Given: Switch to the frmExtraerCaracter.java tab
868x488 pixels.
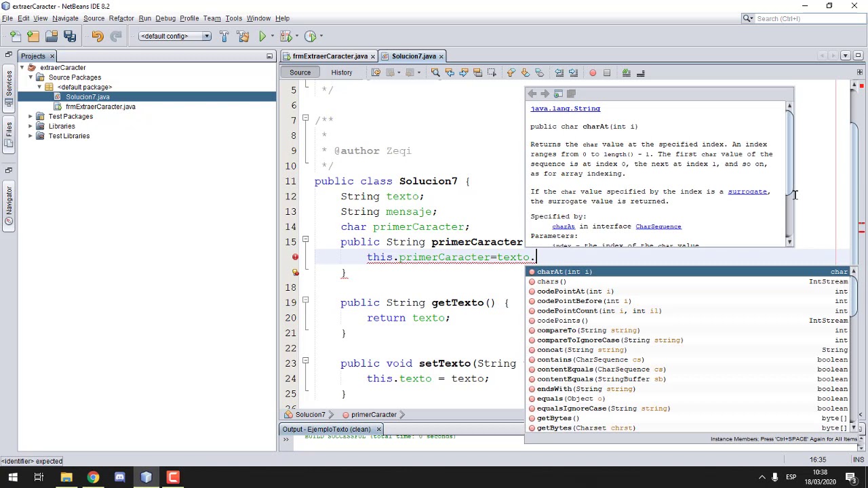Looking at the screenshot, I should tap(330, 56).
